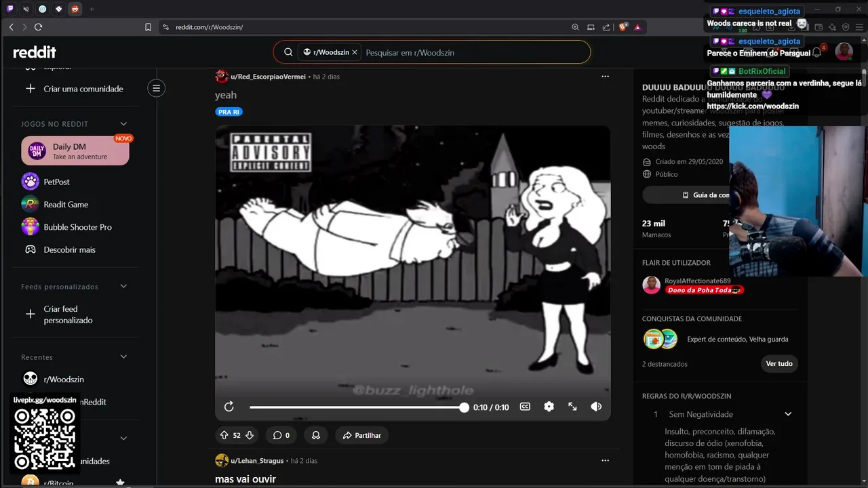Image resolution: width=868 pixels, height=488 pixels.
Task: Click the address bar URL
Action: pos(210,27)
